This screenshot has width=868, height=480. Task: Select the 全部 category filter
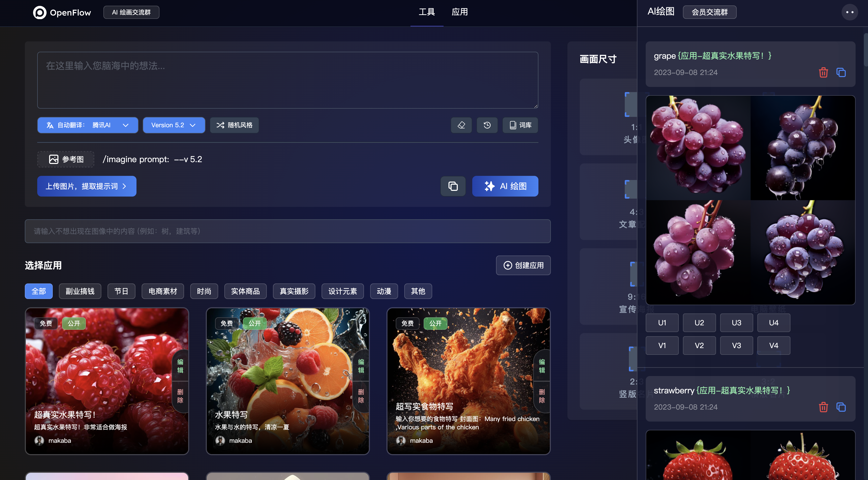[x=39, y=291]
